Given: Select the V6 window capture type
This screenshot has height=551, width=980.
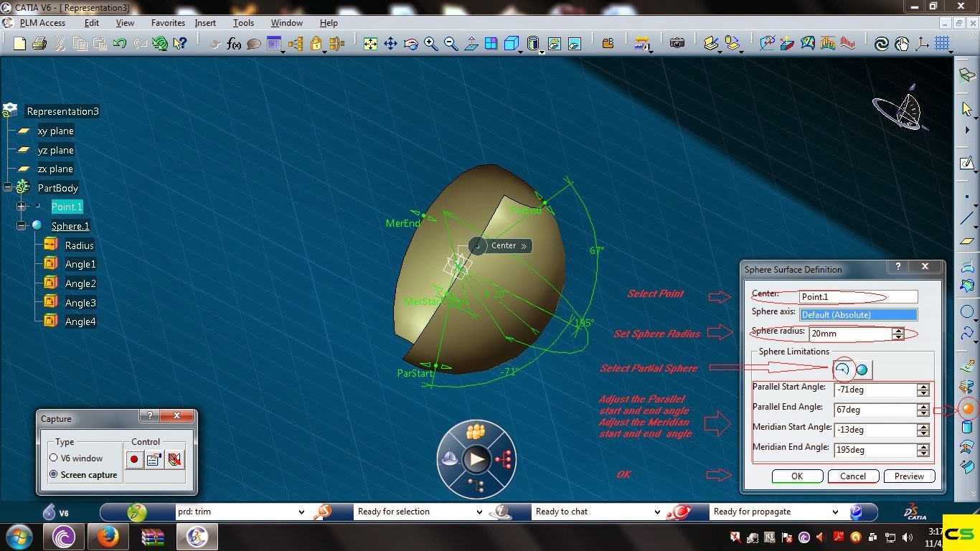Looking at the screenshot, I should click(53, 458).
